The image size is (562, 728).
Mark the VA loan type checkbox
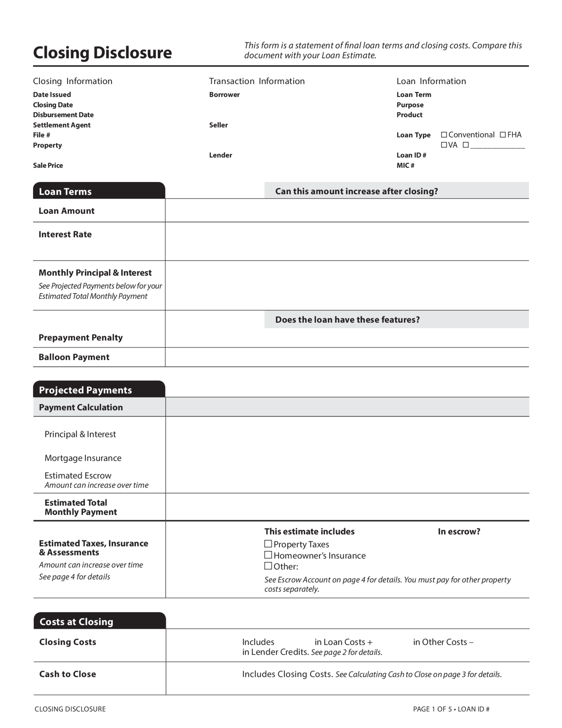pyautogui.click(x=444, y=145)
